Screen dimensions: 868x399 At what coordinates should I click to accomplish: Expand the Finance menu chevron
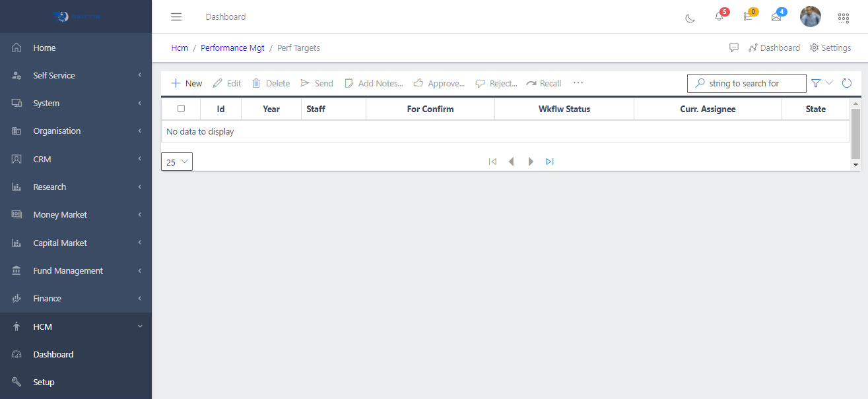pos(139,298)
